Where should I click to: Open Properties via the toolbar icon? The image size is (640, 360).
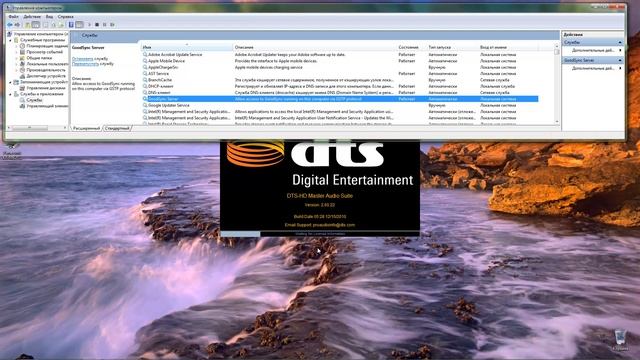click(x=46, y=25)
